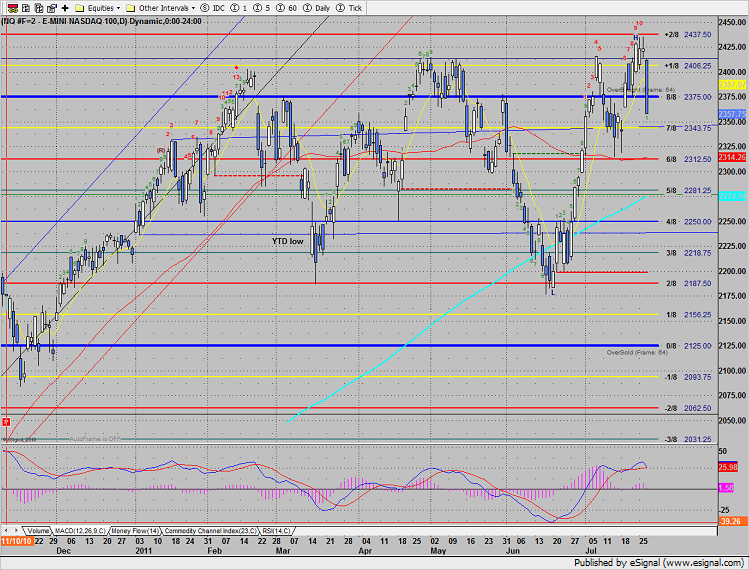Click the yellow 2387.07 price tag
This screenshot has width=749, height=570.
coord(732,85)
